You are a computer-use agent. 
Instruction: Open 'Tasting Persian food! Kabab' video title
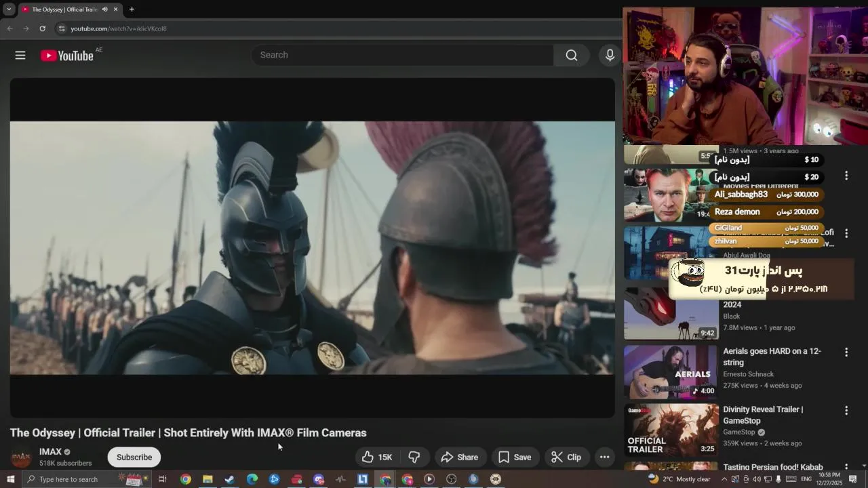click(772, 467)
